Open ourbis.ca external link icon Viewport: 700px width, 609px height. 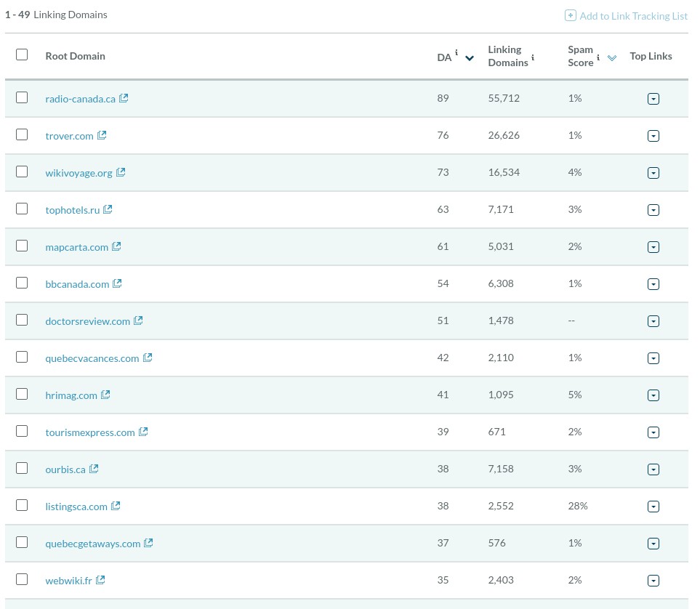point(93,469)
